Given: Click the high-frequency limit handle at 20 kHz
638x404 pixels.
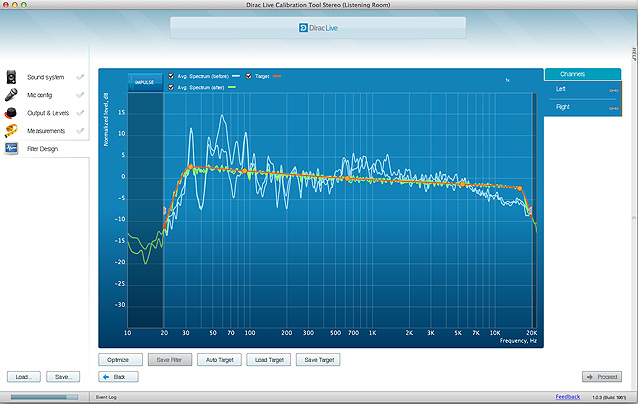Looking at the screenshot, I should click(530, 211).
